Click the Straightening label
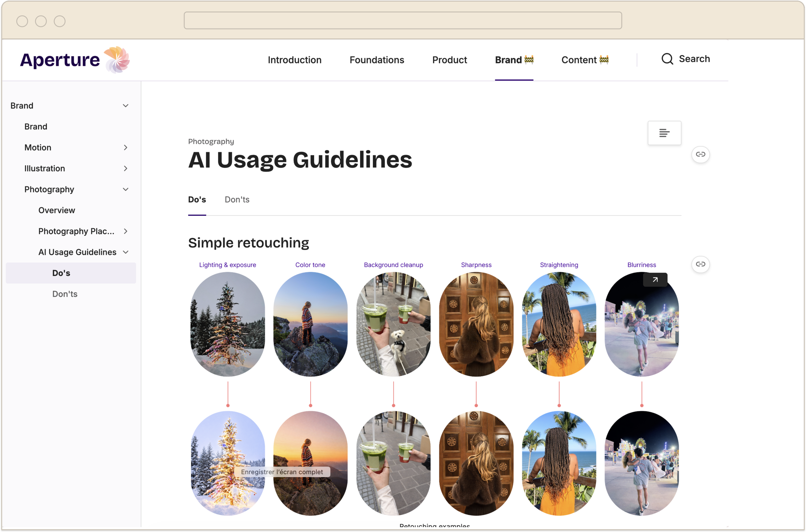This screenshot has height=532, width=806. click(x=559, y=265)
